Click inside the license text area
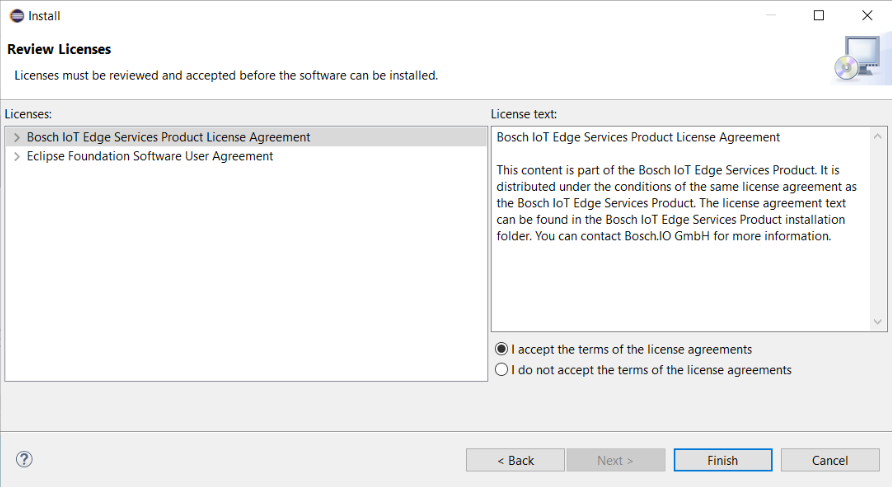The height and width of the screenshot is (487, 892). [680, 280]
